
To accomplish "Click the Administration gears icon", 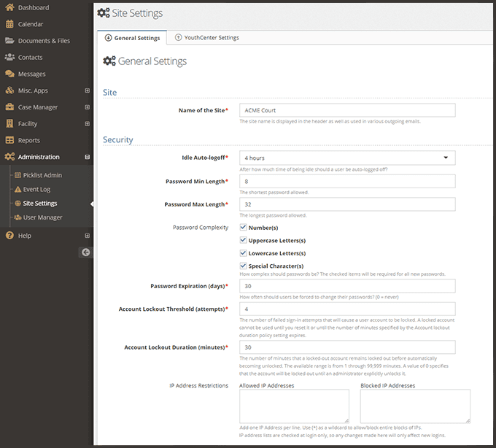I will 9,157.
